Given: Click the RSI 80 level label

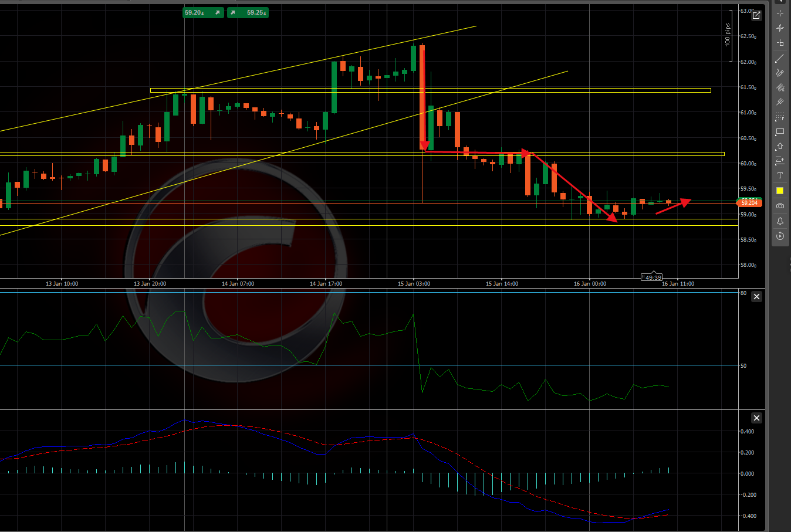Looking at the screenshot, I should [x=743, y=293].
